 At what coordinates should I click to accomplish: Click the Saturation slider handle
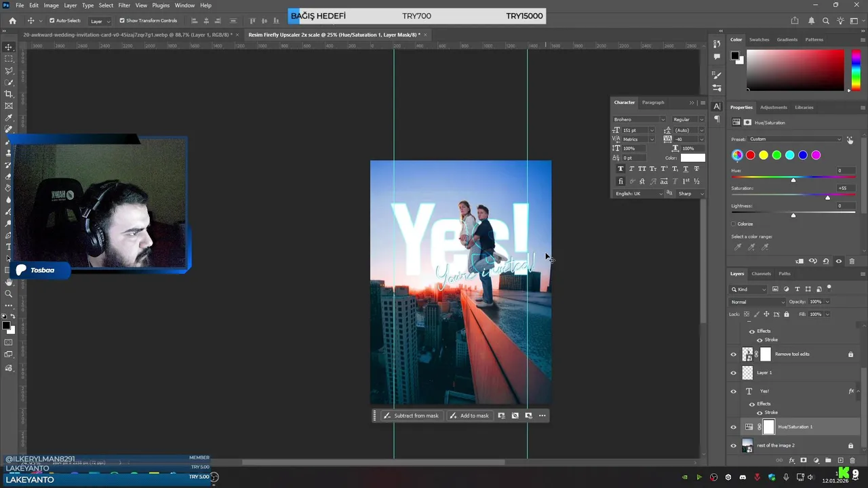coord(827,197)
